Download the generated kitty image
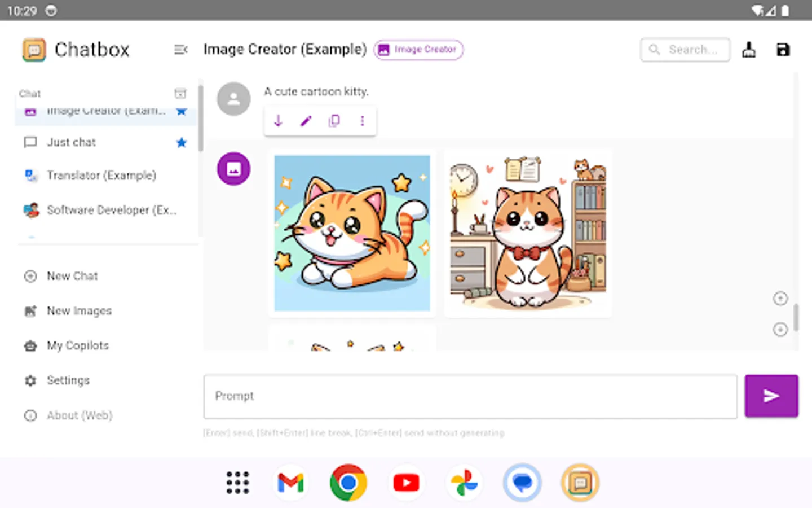 point(277,120)
